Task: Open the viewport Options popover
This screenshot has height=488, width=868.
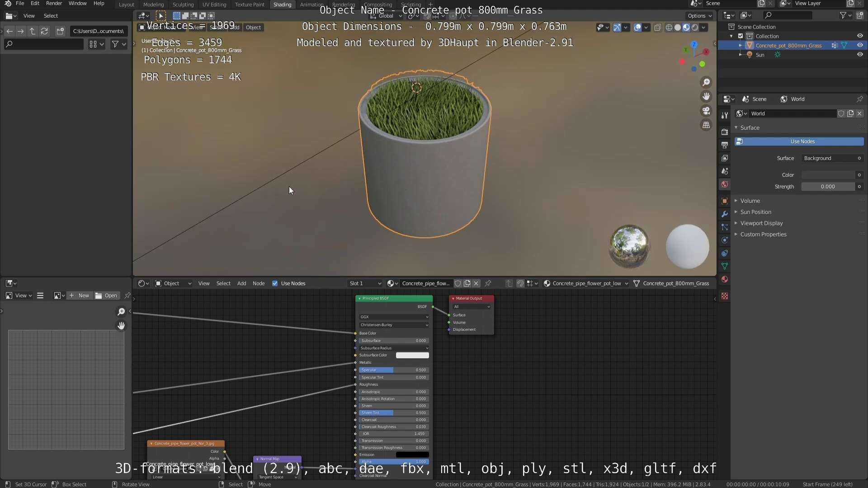Action: pyautogui.click(x=699, y=16)
